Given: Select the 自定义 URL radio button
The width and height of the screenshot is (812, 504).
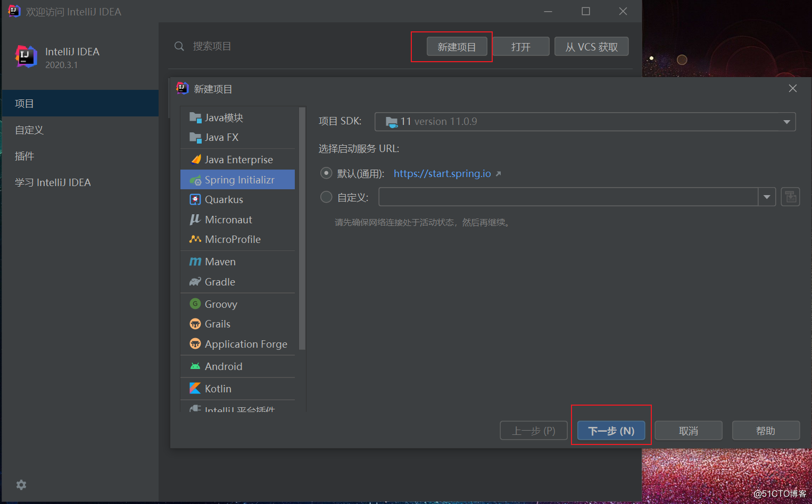Looking at the screenshot, I should point(326,196).
